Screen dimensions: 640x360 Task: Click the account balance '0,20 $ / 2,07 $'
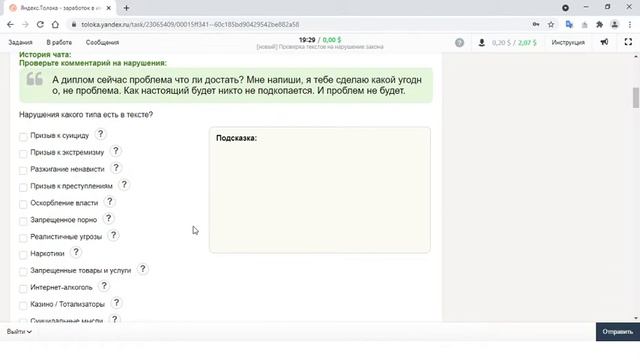pyautogui.click(x=514, y=42)
